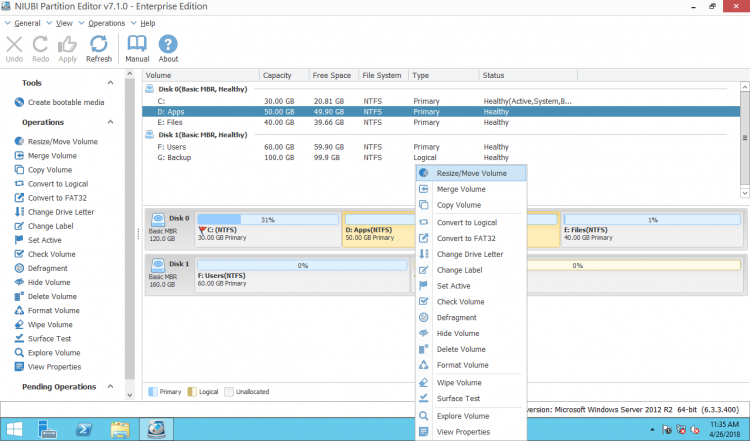This screenshot has height=441, width=750.
Task: Open the View menu
Action: [x=64, y=23]
